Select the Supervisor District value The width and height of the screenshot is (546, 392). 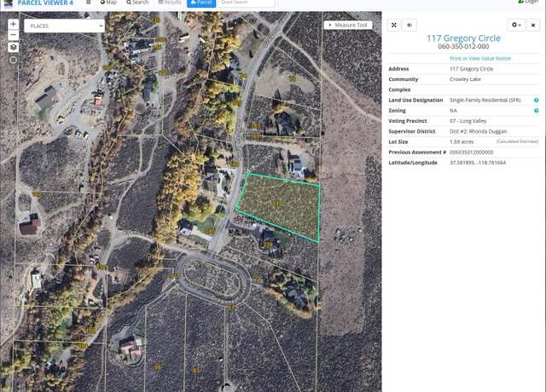[x=478, y=131]
